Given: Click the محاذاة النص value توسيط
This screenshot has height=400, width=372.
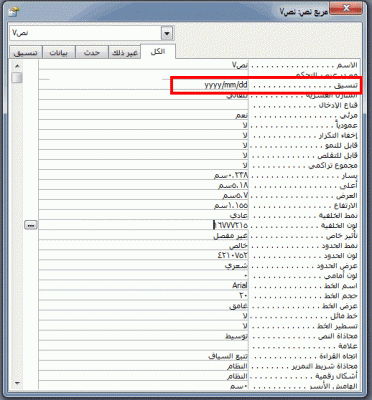Looking at the screenshot, I should 143,336.
